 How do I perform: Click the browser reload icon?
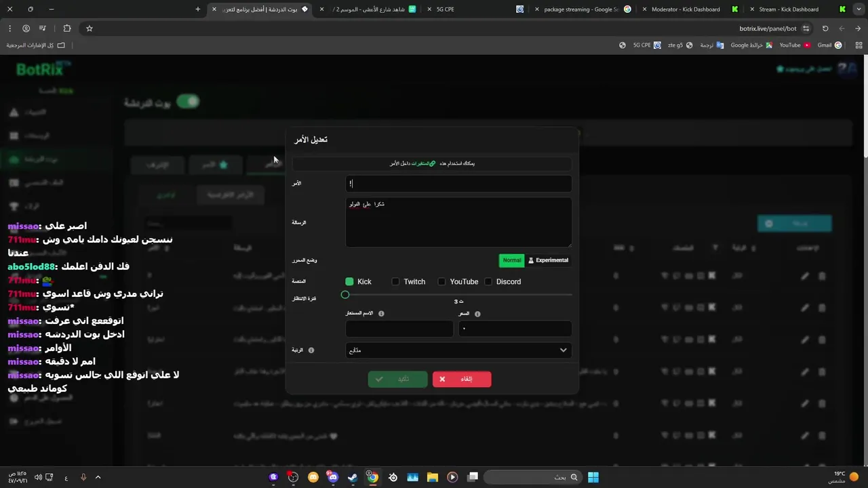[x=825, y=28]
